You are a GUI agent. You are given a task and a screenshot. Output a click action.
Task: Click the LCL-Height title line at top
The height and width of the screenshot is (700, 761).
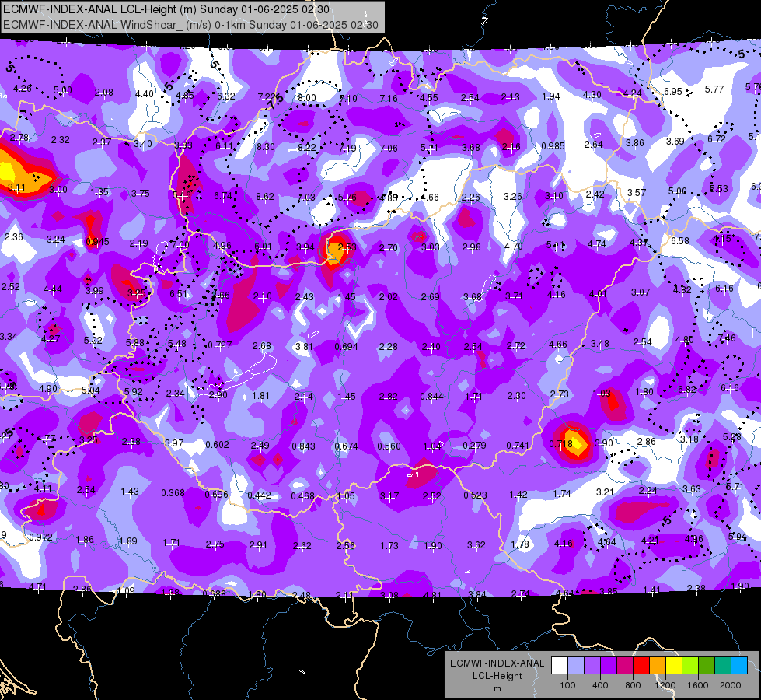(166, 9)
